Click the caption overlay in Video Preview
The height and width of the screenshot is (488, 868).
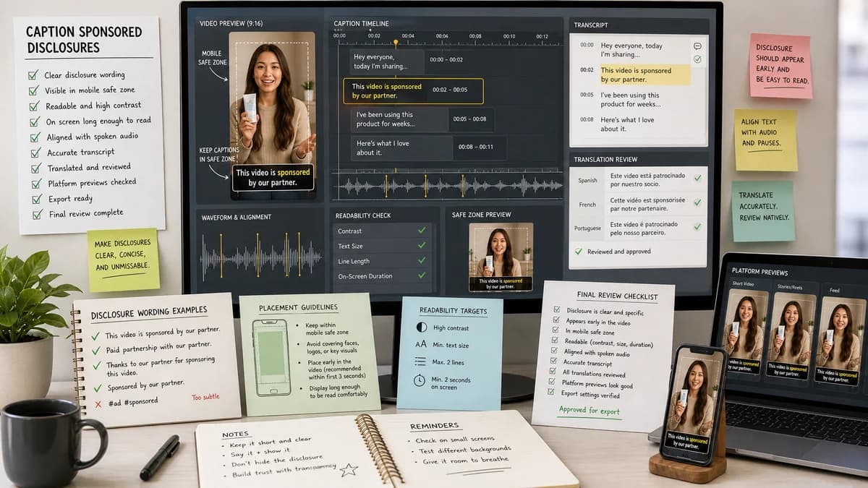273,177
